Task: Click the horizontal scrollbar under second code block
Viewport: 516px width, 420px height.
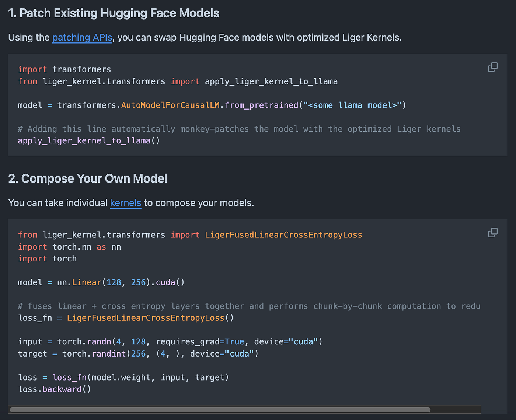Action: 220,410
